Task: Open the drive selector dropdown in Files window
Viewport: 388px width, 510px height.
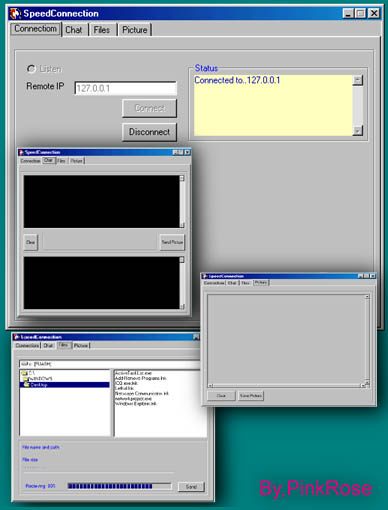Action: click(110, 364)
